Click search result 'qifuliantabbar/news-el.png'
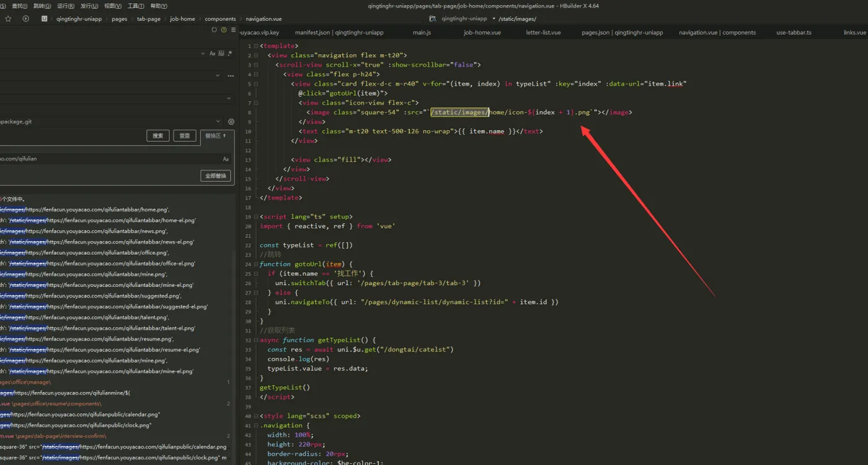The image size is (868, 465). tap(97, 242)
